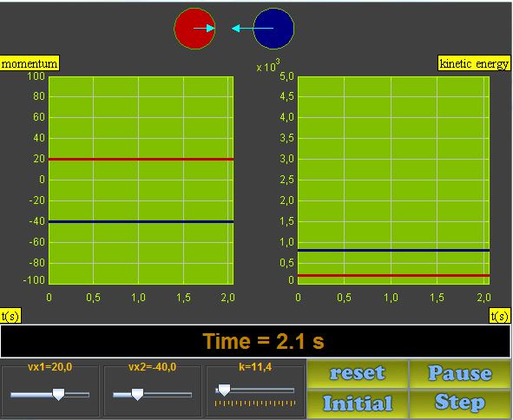The width and height of the screenshot is (513, 420).
Task: Click the kinetic energy graph label
Action: pyautogui.click(x=474, y=63)
